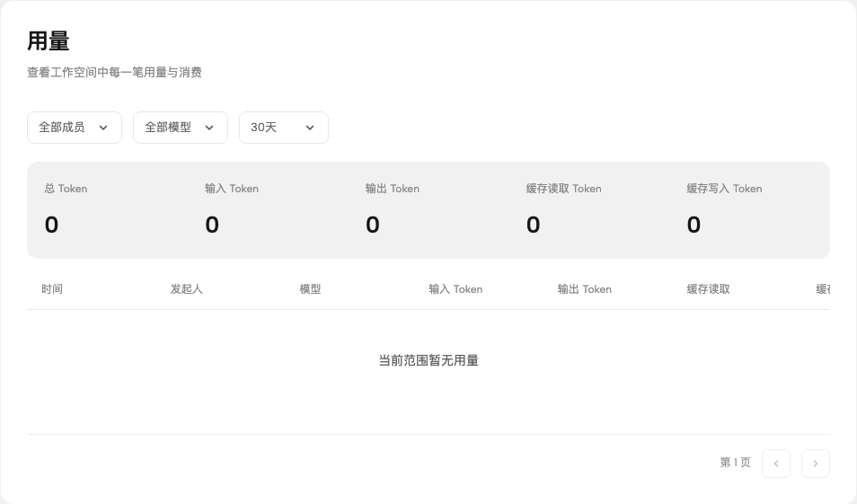857x504 pixels.
Task: Click the 输出 Token table column header
Action: click(585, 289)
